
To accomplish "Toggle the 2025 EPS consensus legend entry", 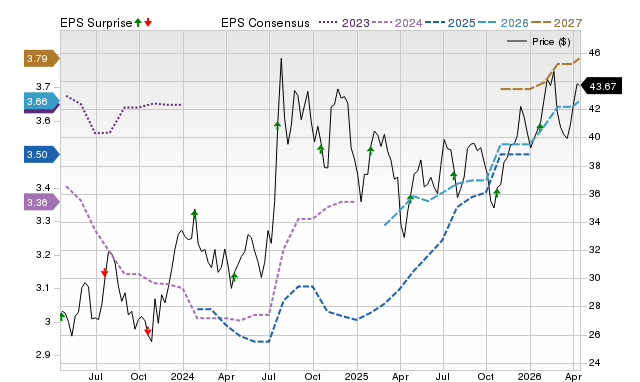I will [x=450, y=23].
